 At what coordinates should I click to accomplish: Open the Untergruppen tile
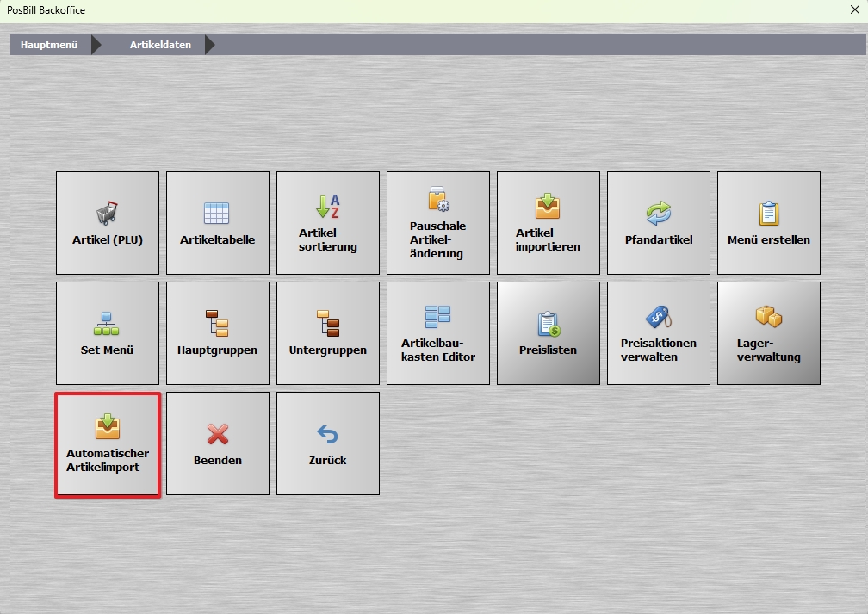[328, 332]
